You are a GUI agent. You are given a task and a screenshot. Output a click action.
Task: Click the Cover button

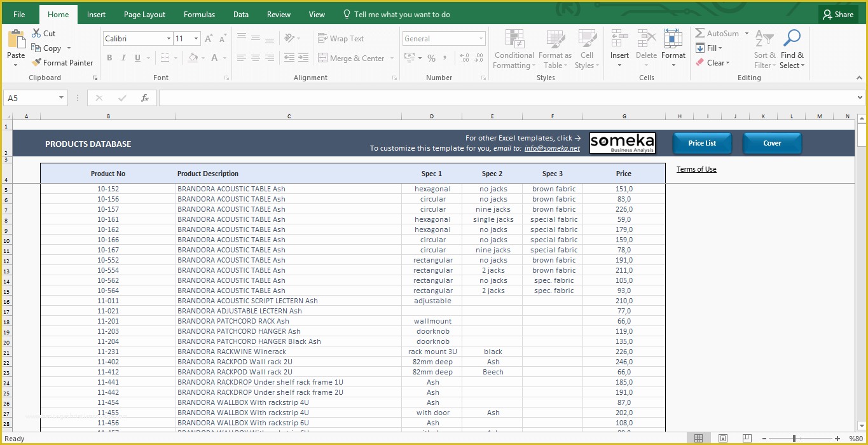point(772,143)
